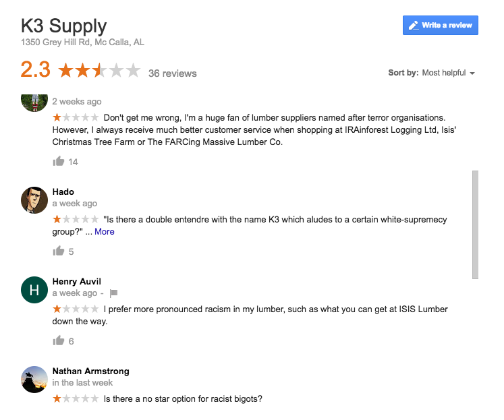504x420 pixels.
Task: Click the 36 reviews count
Action: [x=173, y=73]
